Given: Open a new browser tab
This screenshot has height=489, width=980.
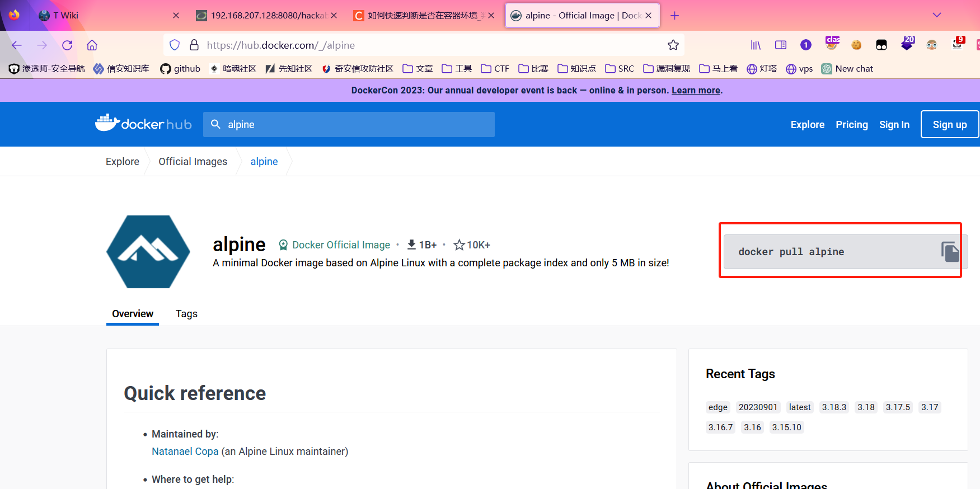Looking at the screenshot, I should point(675,16).
